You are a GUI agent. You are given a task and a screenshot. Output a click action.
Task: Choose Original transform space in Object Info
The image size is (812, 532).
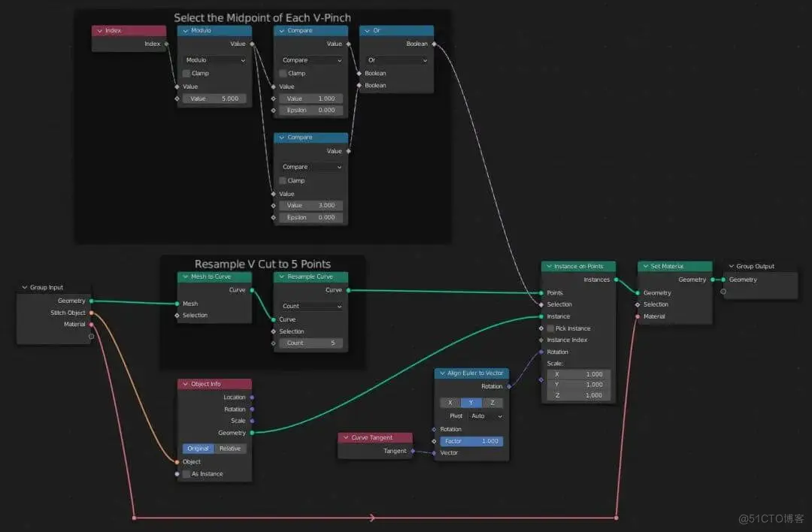click(198, 449)
